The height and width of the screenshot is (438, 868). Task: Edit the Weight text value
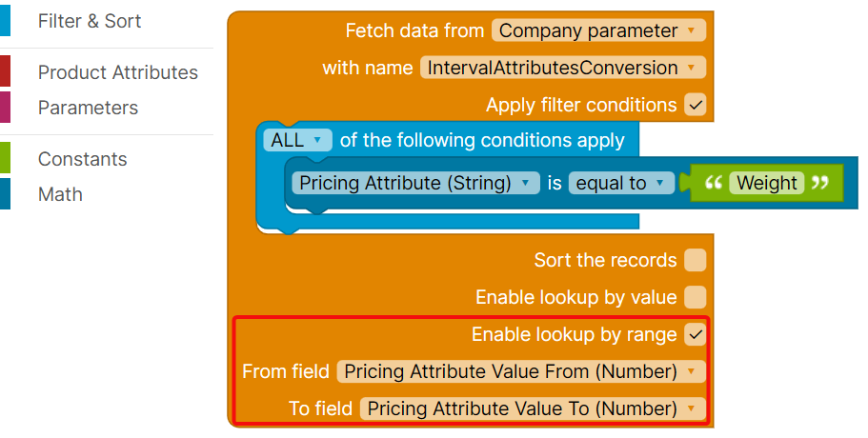point(767,183)
